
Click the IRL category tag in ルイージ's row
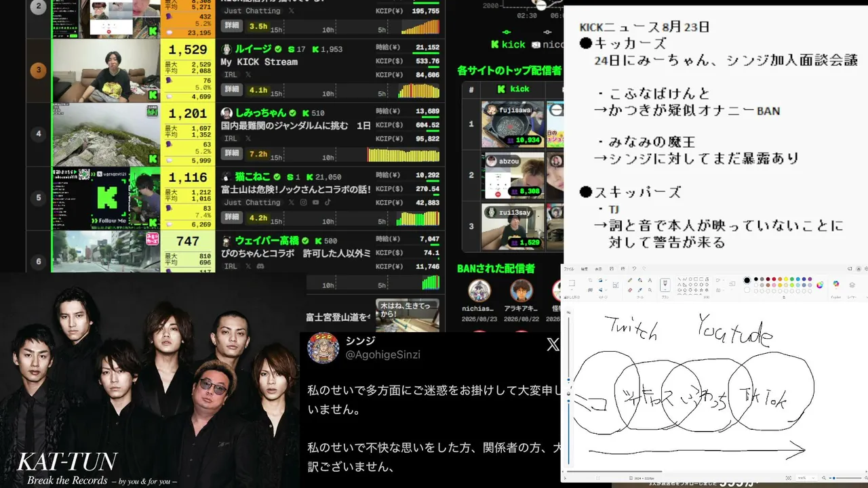(231, 74)
